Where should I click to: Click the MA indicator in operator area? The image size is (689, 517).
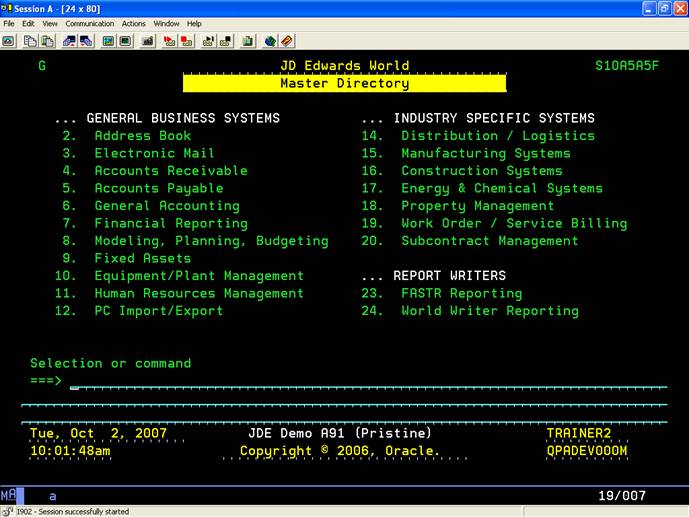(x=8, y=495)
